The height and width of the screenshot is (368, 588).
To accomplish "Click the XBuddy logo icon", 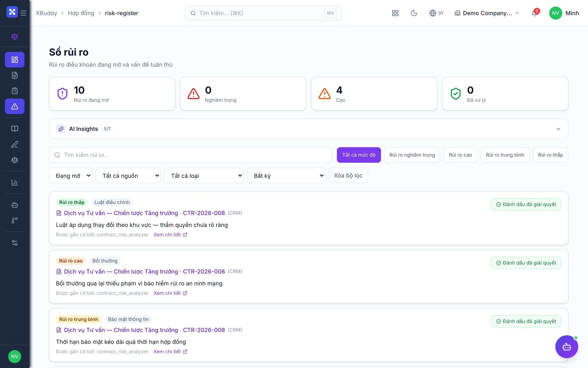I will tap(12, 12).
